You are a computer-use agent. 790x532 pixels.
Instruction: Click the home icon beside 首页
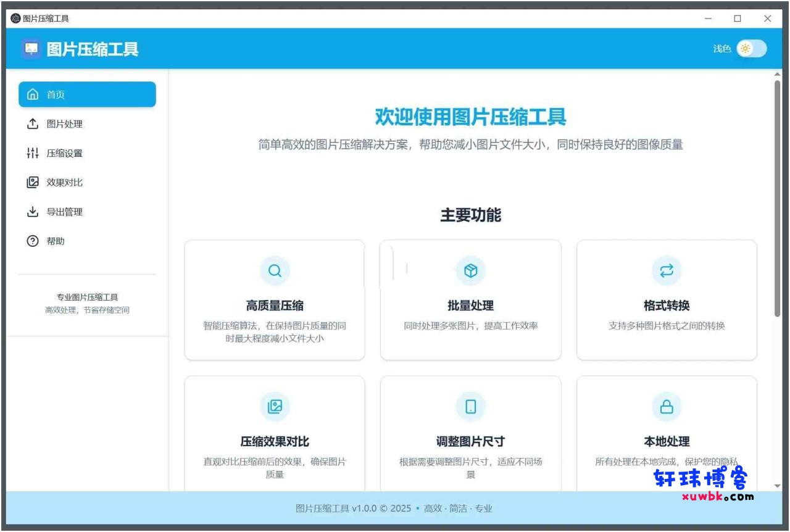(33, 94)
